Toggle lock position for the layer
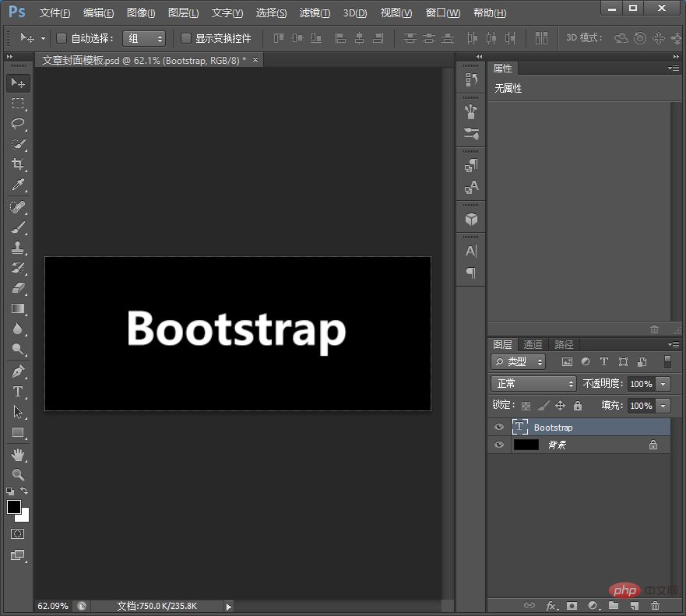Viewport: 686px width, 616px height. pos(561,406)
